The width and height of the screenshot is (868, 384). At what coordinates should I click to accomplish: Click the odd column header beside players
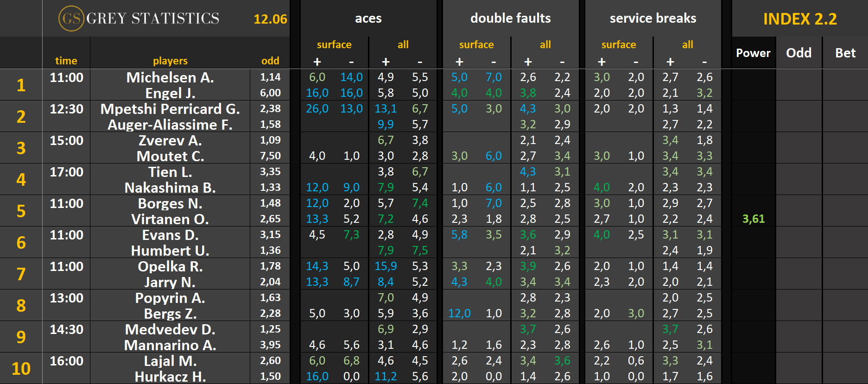(270, 61)
